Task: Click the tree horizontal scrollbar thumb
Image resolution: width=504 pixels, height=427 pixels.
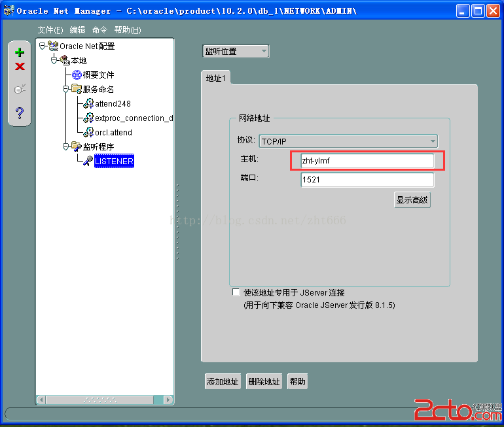Action: [100, 400]
